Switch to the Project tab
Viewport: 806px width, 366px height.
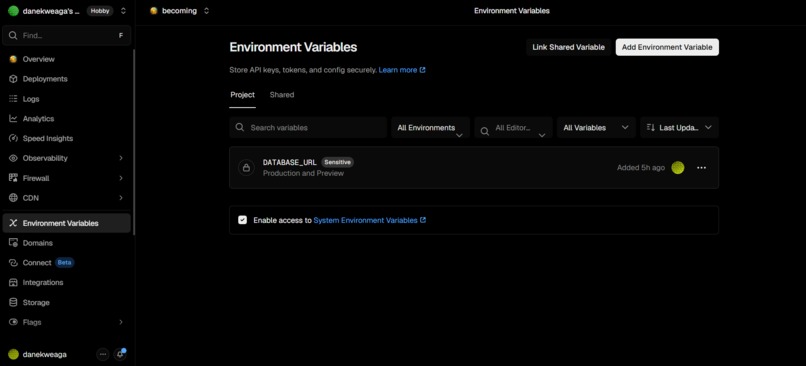[x=242, y=95]
